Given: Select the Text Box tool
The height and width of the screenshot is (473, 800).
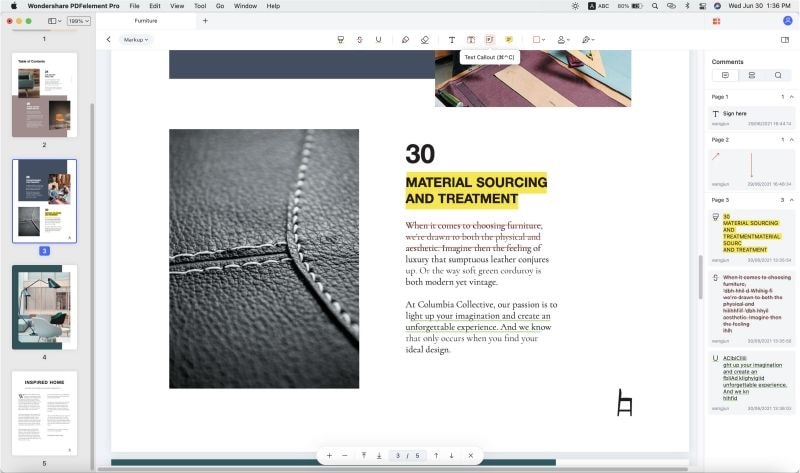Looking at the screenshot, I should [x=471, y=40].
